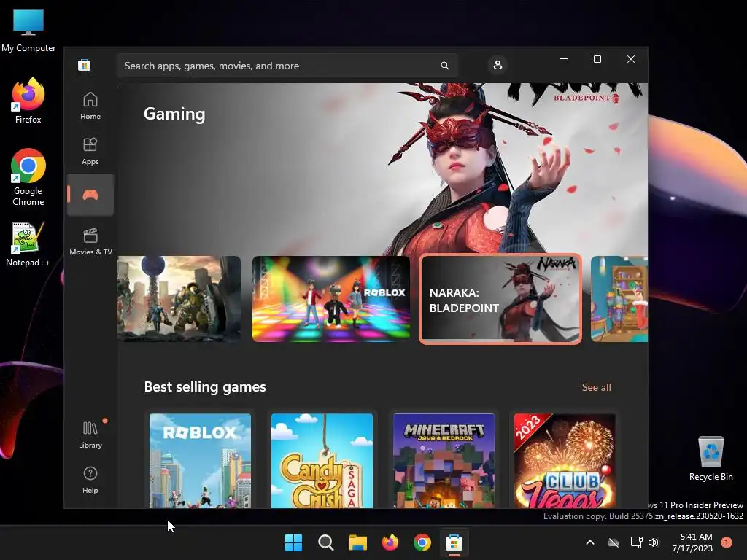Minimize the Microsoft Store window
The height and width of the screenshot is (560, 747).
564,59
